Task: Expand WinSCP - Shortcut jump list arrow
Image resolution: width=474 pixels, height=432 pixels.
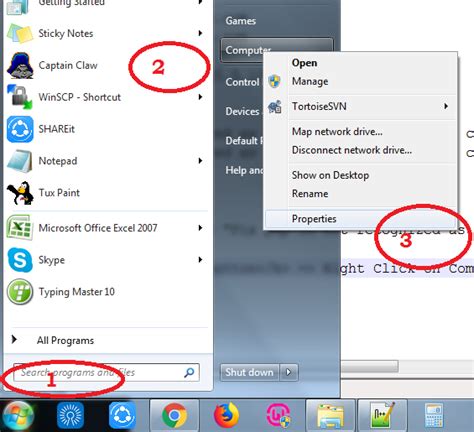Action: 200,97
